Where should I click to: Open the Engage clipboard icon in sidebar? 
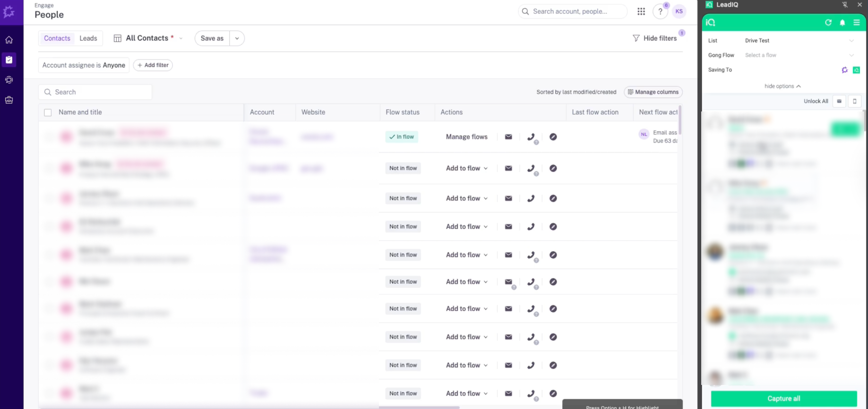pyautogui.click(x=9, y=60)
